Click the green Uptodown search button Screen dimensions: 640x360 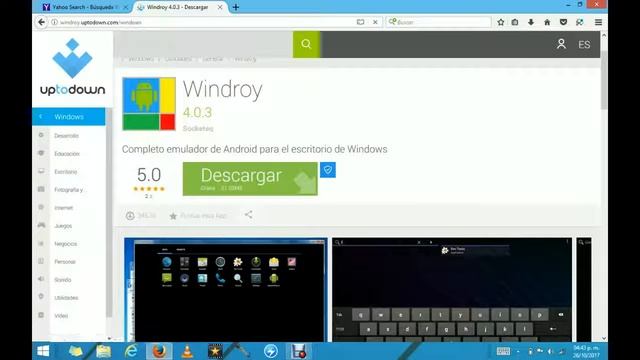tap(306, 44)
